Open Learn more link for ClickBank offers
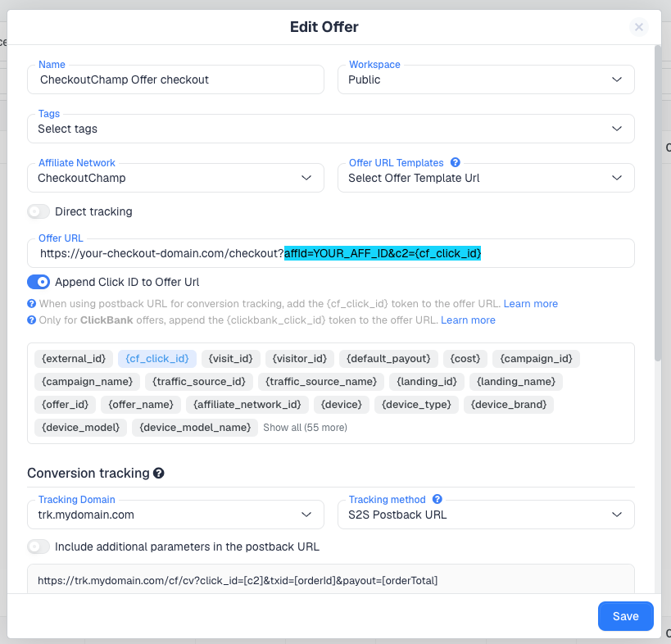The height and width of the screenshot is (644, 671). [x=468, y=320]
